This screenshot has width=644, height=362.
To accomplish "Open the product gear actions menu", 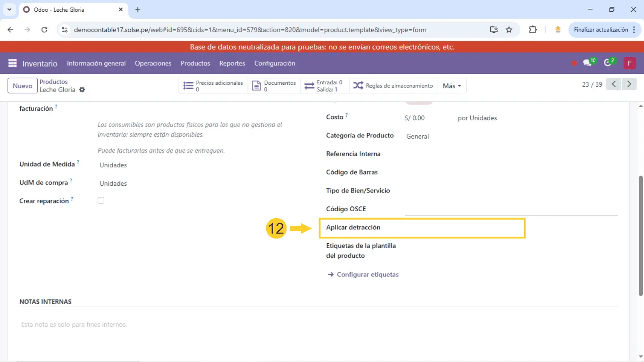I will pos(82,90).
